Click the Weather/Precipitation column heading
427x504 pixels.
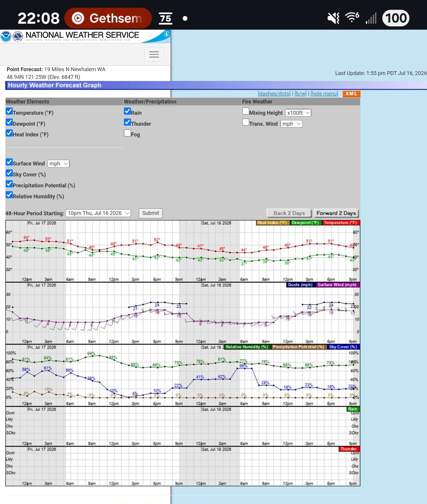pyautogui.click(x=150, y=102)
